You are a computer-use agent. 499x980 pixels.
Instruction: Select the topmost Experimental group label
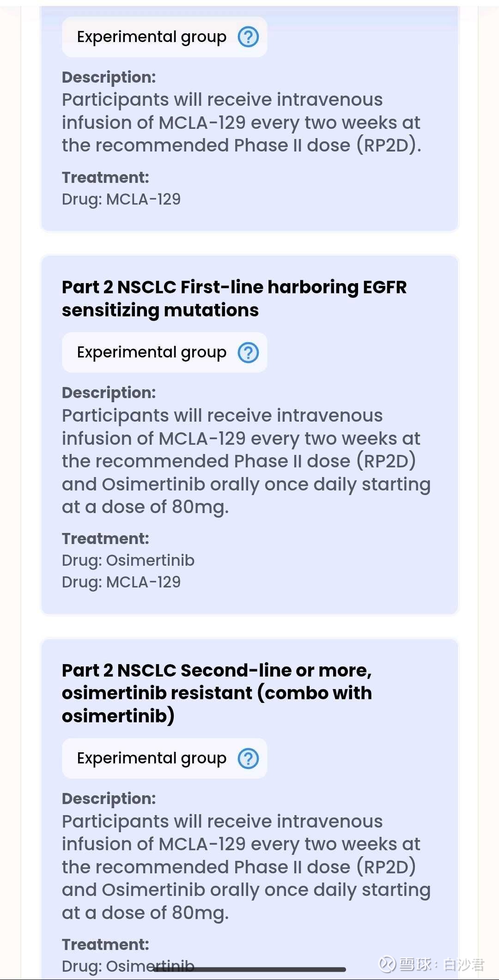(x=152, y=37)
